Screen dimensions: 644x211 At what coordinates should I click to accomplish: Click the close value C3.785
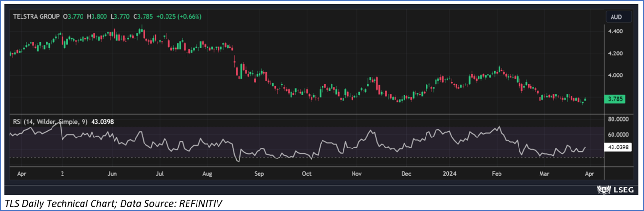pyautogui.click(x=144, y=16)
